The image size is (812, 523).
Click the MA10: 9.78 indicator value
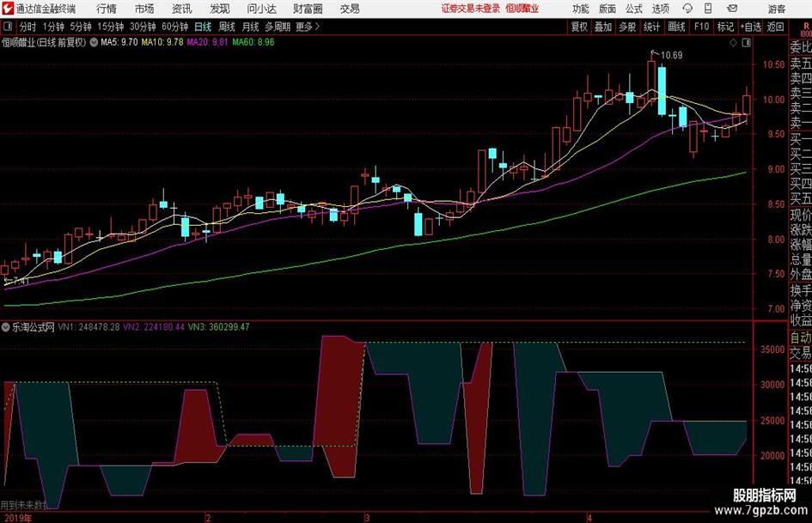162,42
